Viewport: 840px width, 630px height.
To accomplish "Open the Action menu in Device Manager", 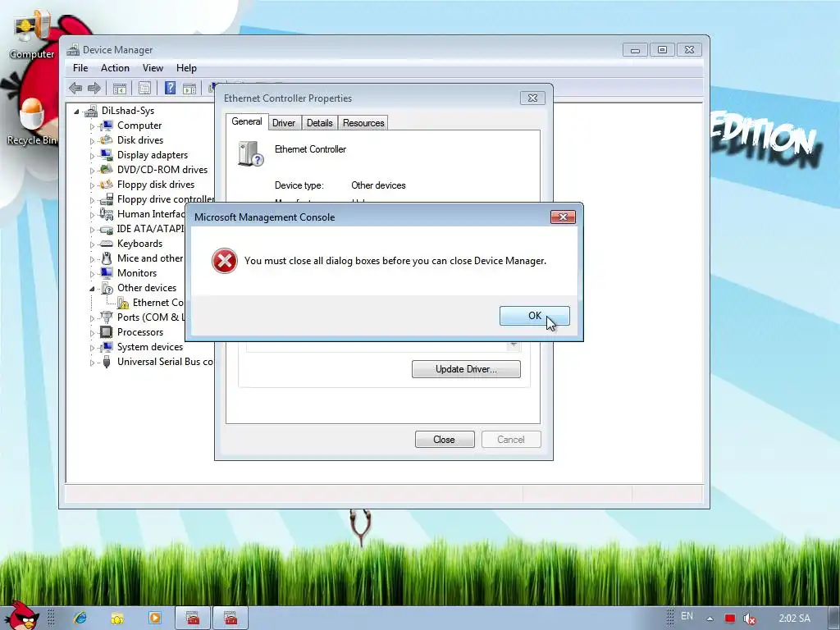I will 115,68.
